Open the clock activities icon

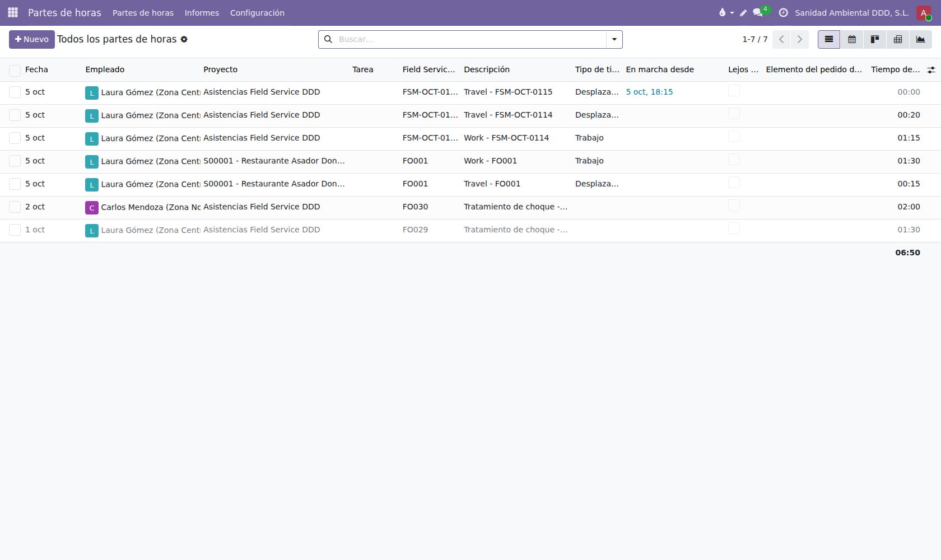click(783, 12)
